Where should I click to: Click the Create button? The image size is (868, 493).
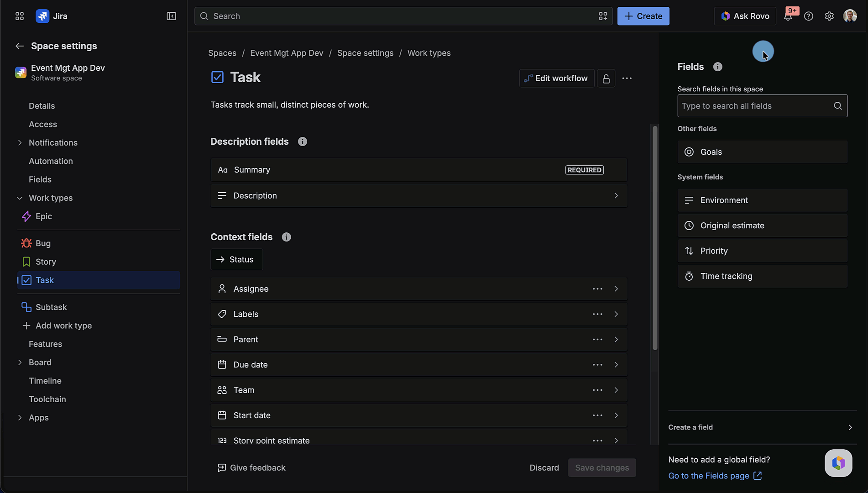point(643,16)
